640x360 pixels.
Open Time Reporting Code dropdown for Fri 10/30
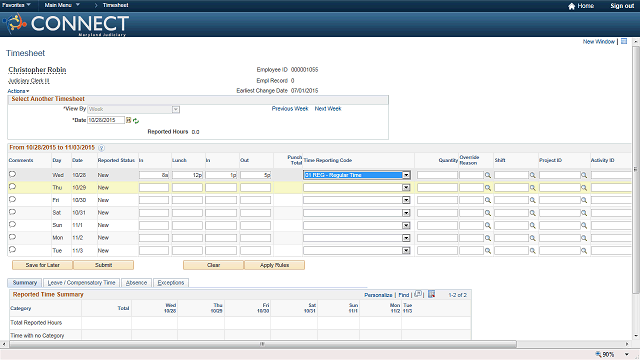click(x=406, y=200)
